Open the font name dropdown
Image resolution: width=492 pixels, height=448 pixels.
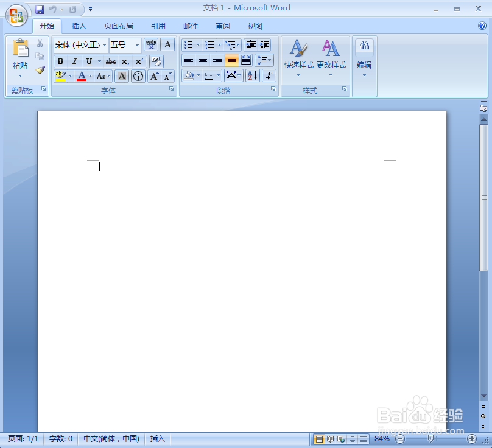click(x=104, y=45)
